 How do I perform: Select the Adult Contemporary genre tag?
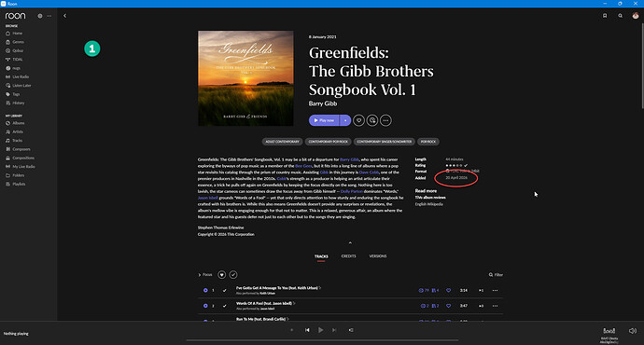point(282,142)
